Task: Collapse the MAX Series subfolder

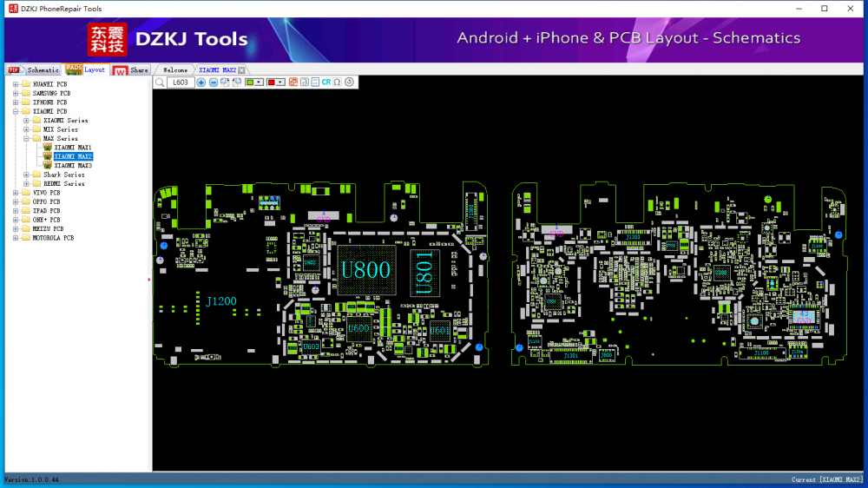Action: click(27, 138)
